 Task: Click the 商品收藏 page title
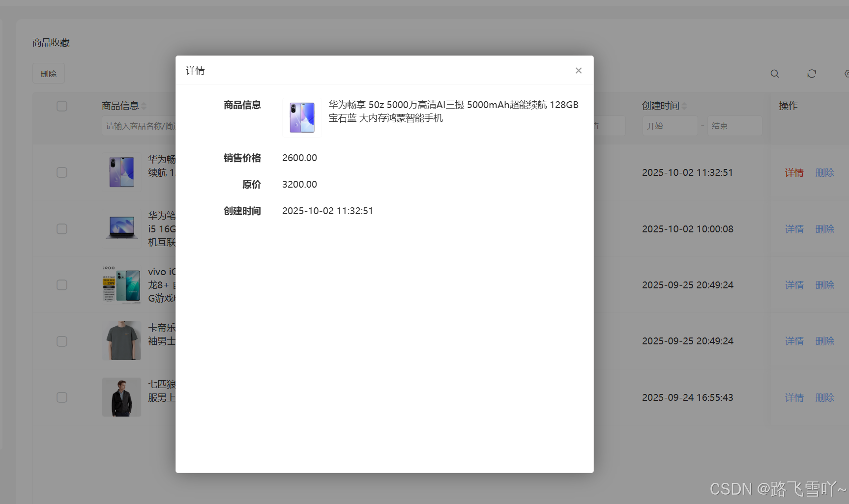click(51, 43)
